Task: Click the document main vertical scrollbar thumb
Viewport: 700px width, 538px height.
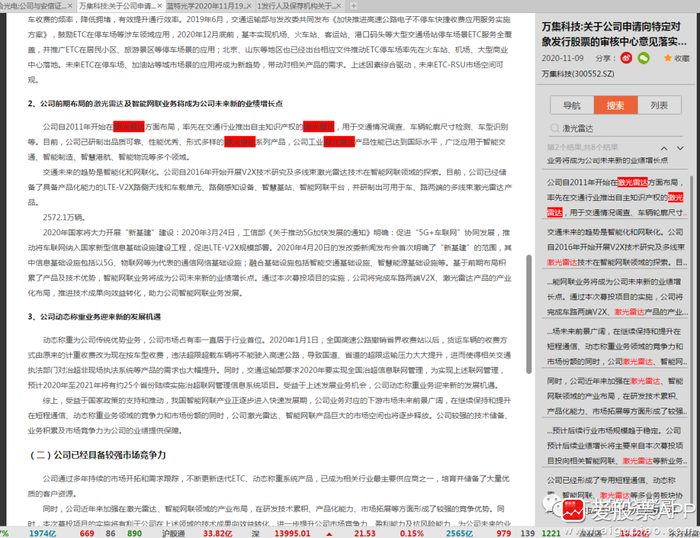Action: click(x=529, y=314)
